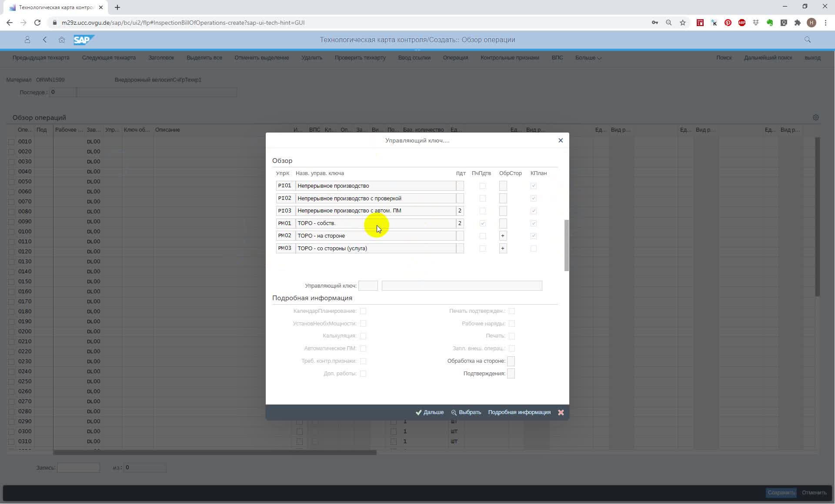The image size is (835, 504).
Task: Select row checkbox for operation 0100
Action: coord(11,232)
